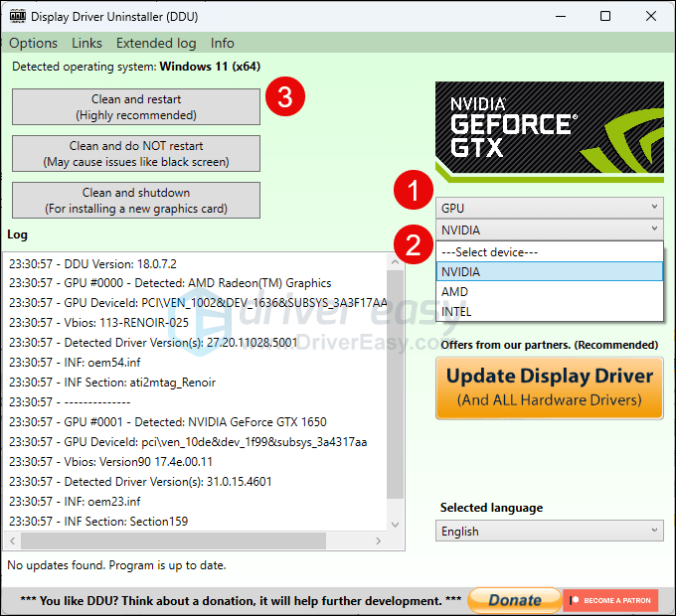This screenshot has height=616, width=676.
Task: Open the Extended log menu
Action: 156,43
